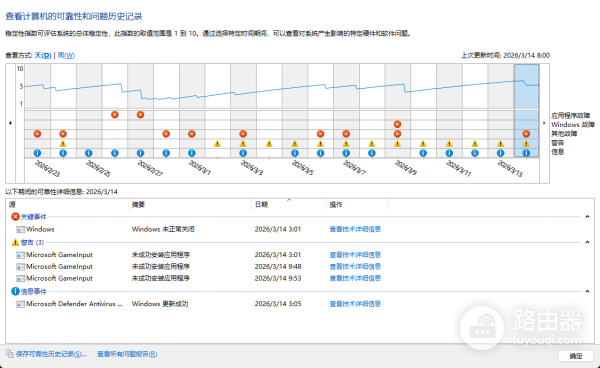Switch the chart view to 天(D)
Image resolution: width=600 pixels, height=368 pixels.
(x=43, y=55)
